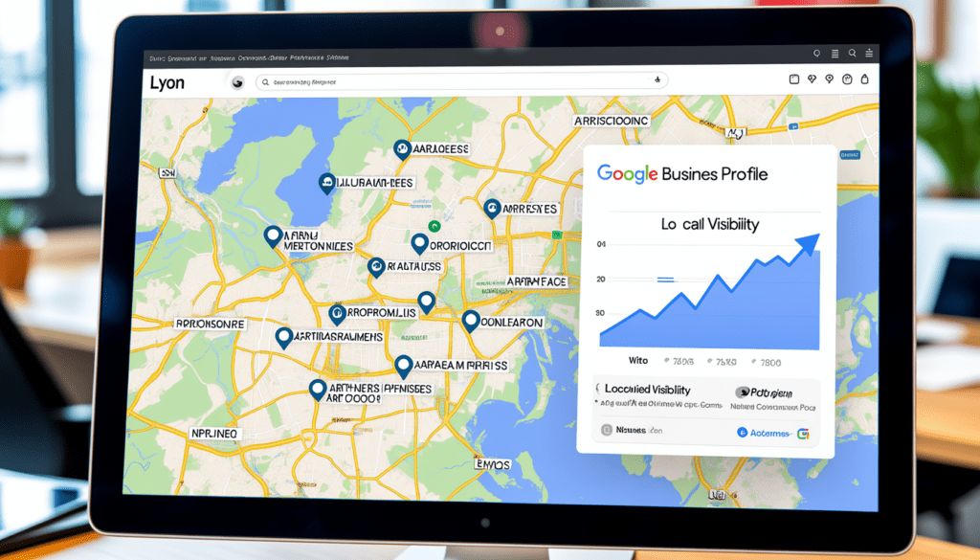This screenshot has height=560, width=980.
Task: Click the square calendar icon right of search bar
Action: [793, 79]
